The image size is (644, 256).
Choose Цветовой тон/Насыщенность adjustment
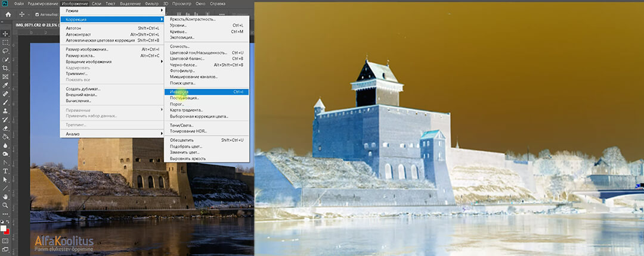pos(206,52)
